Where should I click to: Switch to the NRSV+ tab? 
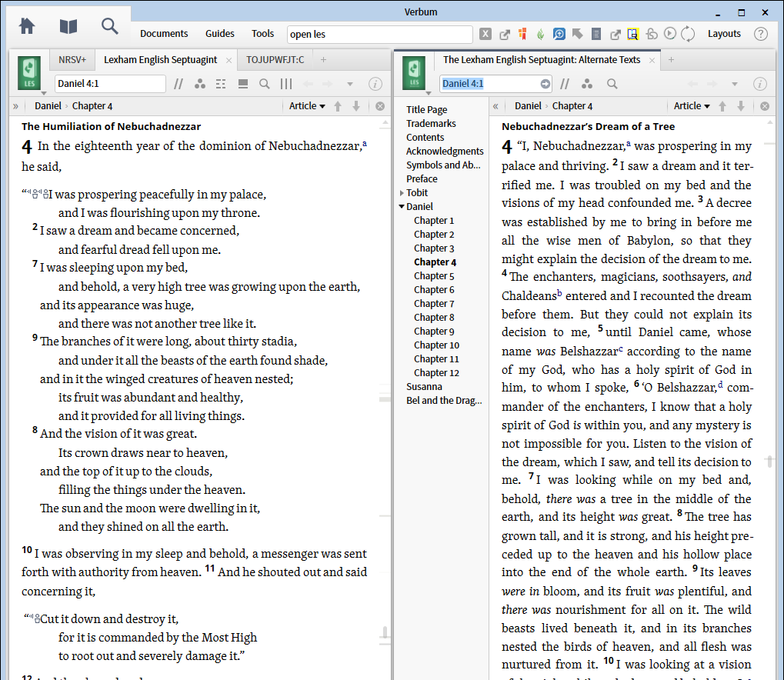click(x=72, y=60)
